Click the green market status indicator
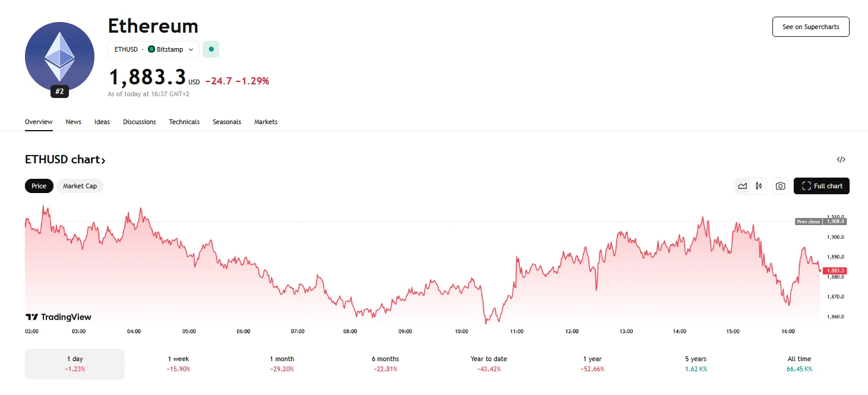Viewport: 868px width, 395px height. coord(211,49)
